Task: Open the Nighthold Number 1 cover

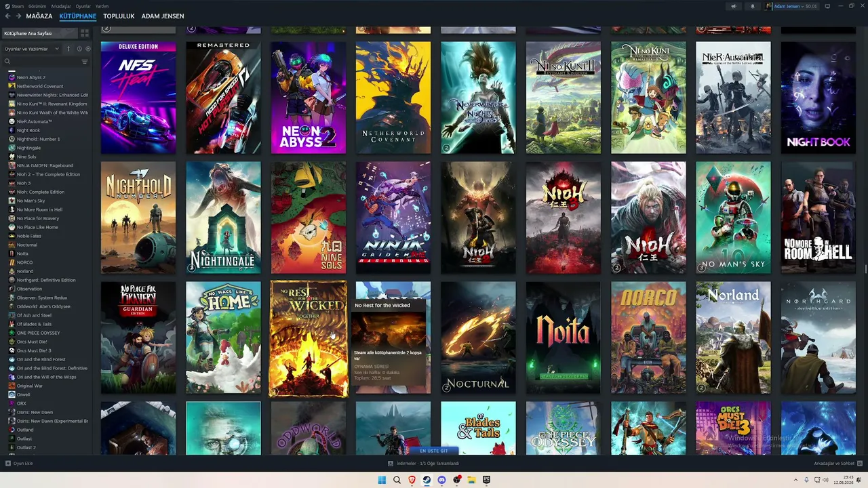Action: coord(138,218)
